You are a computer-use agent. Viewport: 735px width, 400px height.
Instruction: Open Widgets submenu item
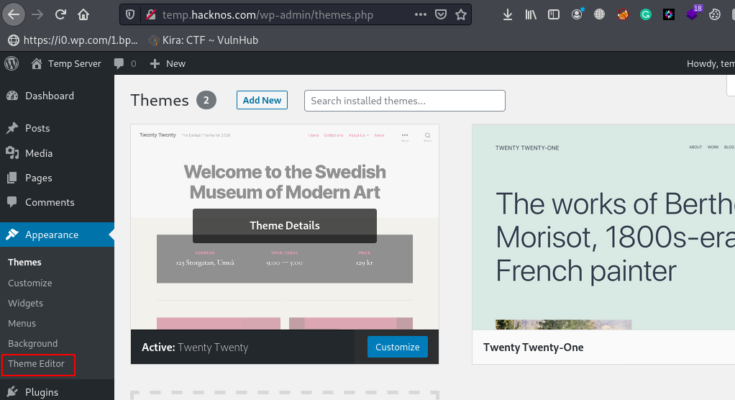(x=25, y=303)
